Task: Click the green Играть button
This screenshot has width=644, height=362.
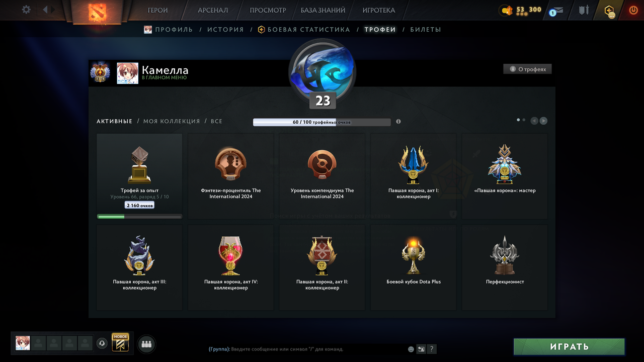Action: (x=569, y=346)
